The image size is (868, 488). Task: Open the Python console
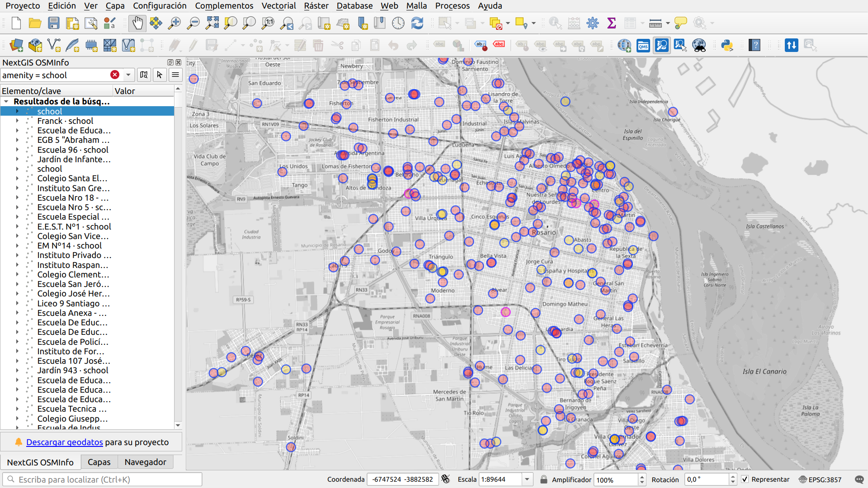tap(727, 45)
